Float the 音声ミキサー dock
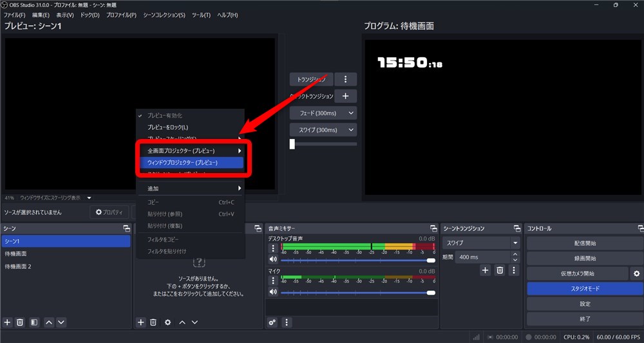Image resolution: width=644 pixels, height=343 pixels. click(x=433, y=228)
